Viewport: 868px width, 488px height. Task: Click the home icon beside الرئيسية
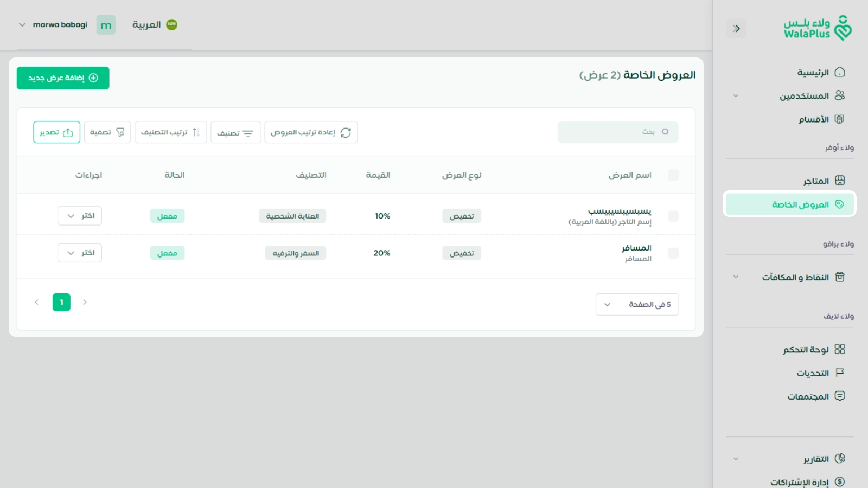[x=840, y=72]
